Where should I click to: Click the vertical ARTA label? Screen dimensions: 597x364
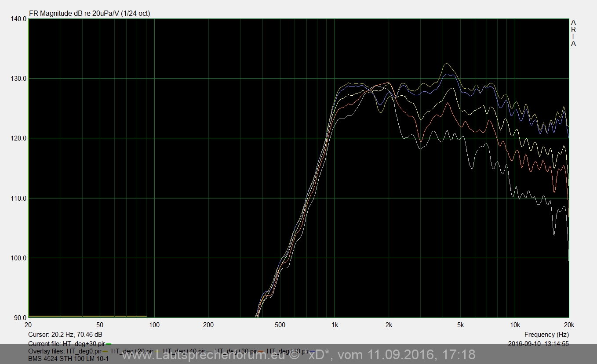[x=573, y=33]
